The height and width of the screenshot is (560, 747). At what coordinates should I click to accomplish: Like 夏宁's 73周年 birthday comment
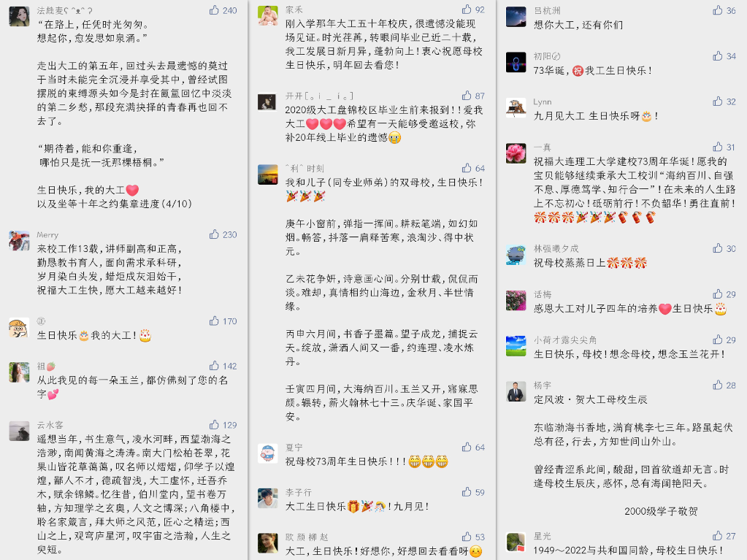tap(467, 447)
